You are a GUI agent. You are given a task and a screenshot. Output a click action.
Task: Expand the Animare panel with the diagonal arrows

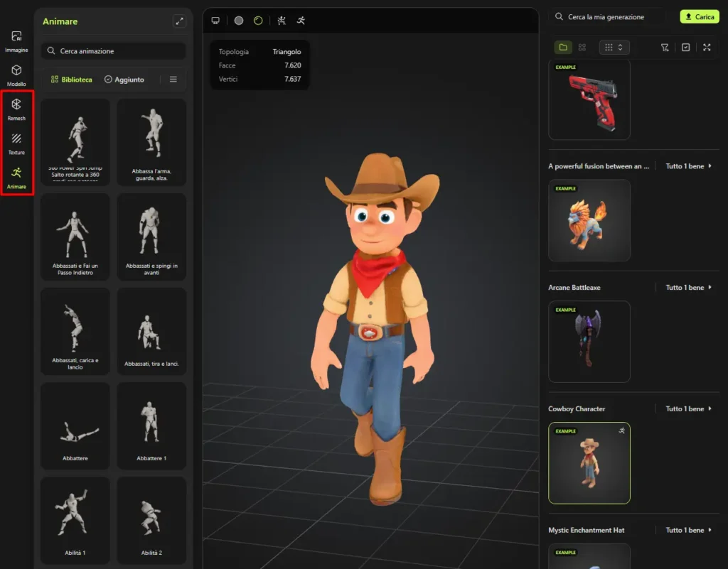[179, 21]
